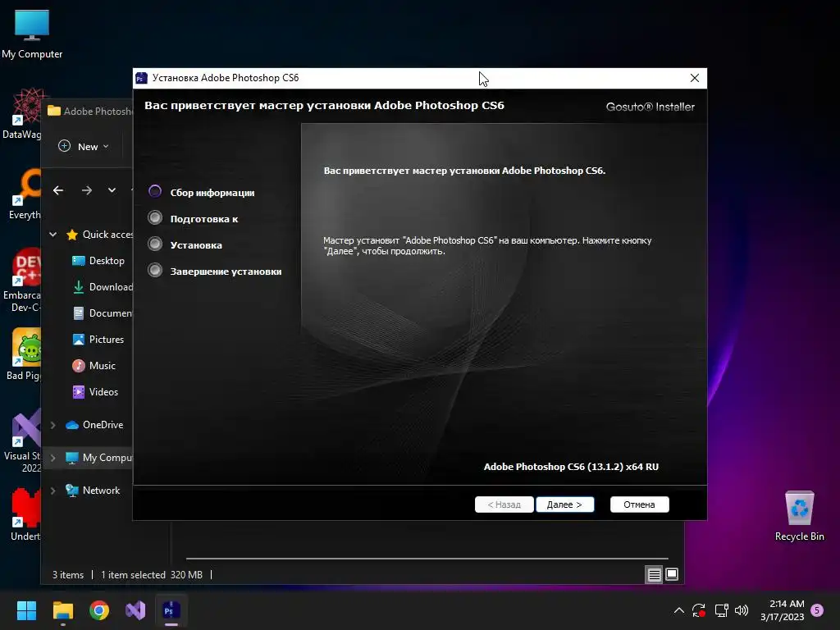Open the Windows Start menu

(26, 610)
